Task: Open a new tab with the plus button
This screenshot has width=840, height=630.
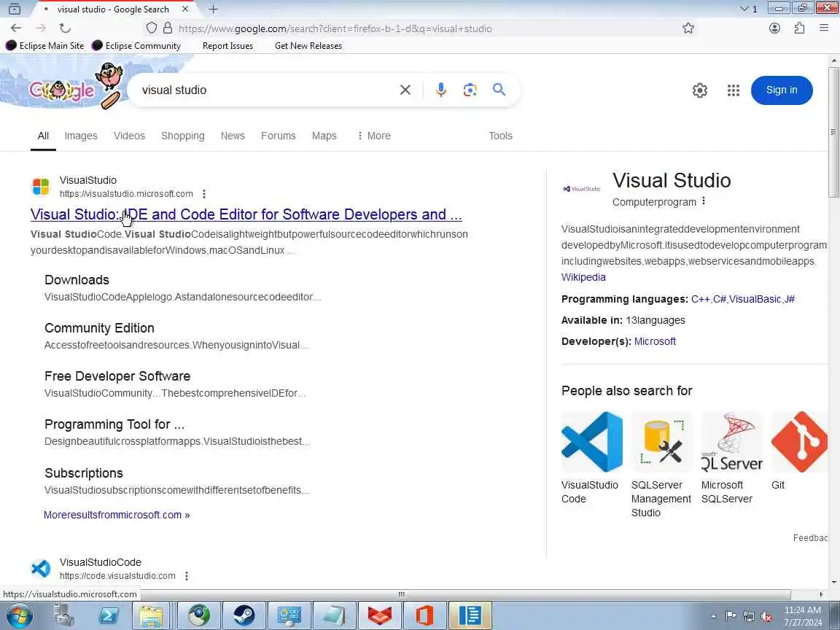Action: point(213,9)
